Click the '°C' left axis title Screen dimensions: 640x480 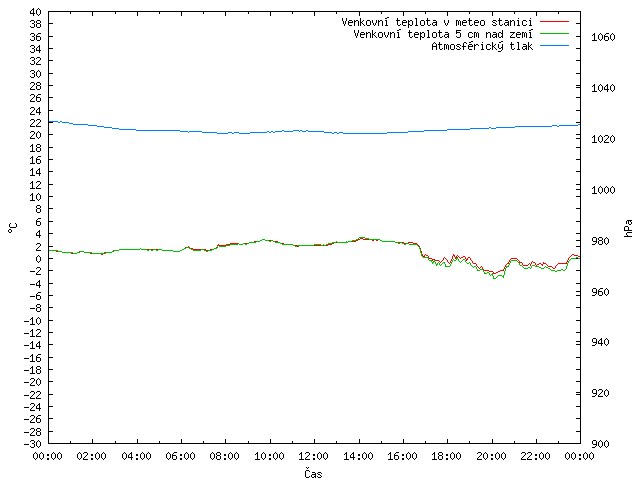(x=13, y=228)
